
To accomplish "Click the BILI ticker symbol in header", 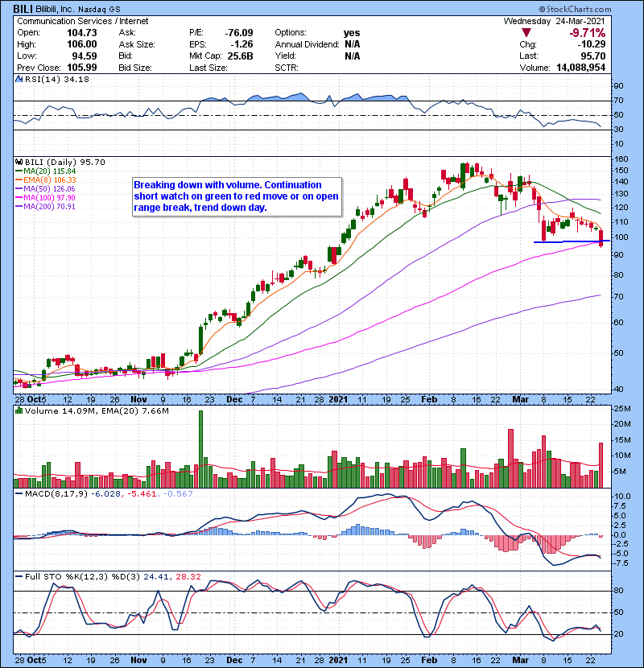I will [23, 9].
